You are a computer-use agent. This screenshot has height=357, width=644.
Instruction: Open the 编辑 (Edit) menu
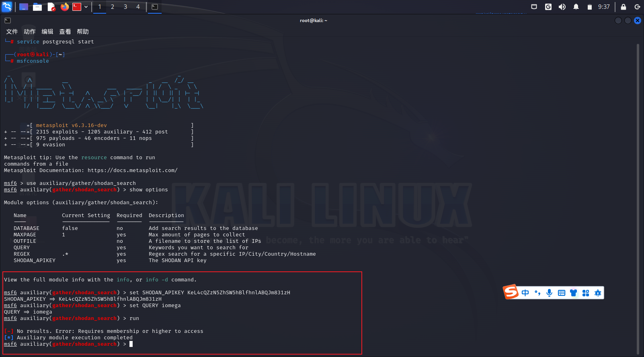coord(47,31)
